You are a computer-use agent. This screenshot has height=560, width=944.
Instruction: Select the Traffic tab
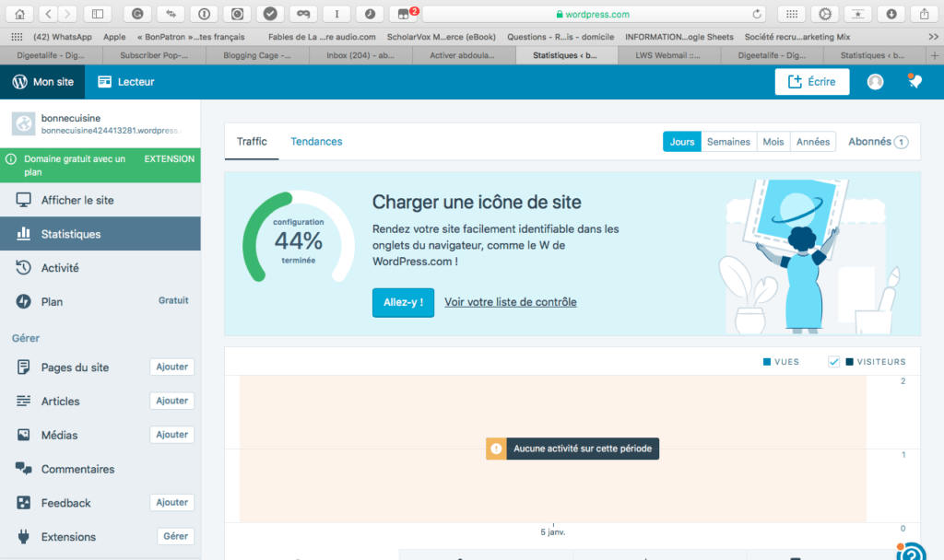(252, 141)
